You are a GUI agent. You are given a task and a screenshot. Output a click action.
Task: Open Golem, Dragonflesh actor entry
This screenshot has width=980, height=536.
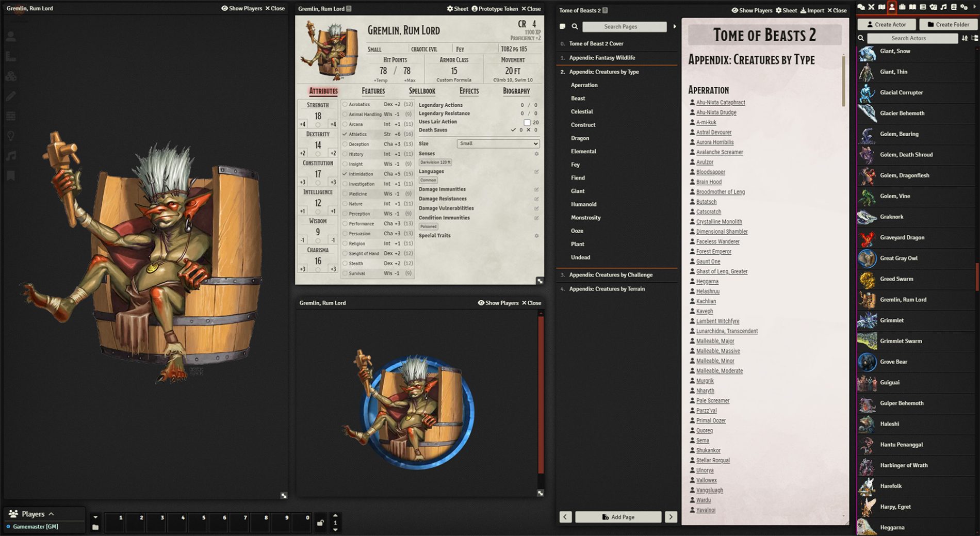(917, 175)
